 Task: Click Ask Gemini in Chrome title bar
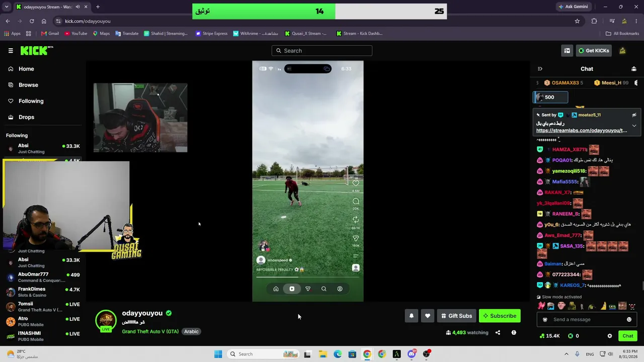pyautogui.click(x=573, y=7)
